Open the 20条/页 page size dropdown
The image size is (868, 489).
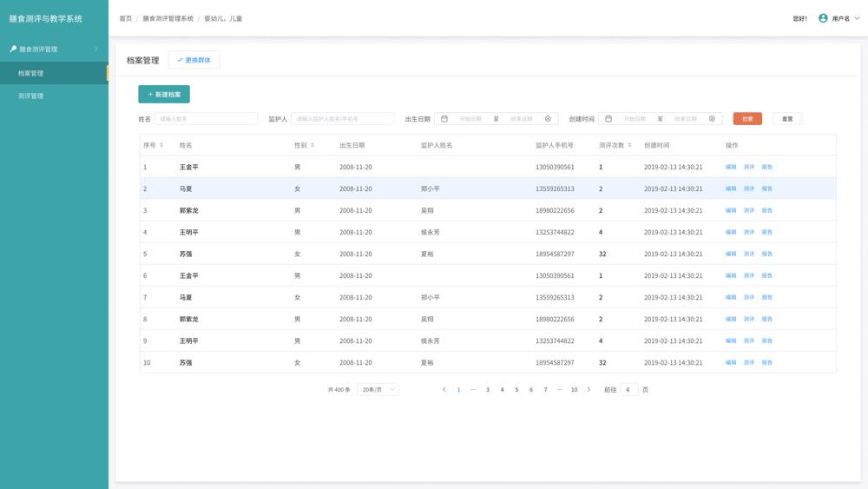click(x=378, y=389)
